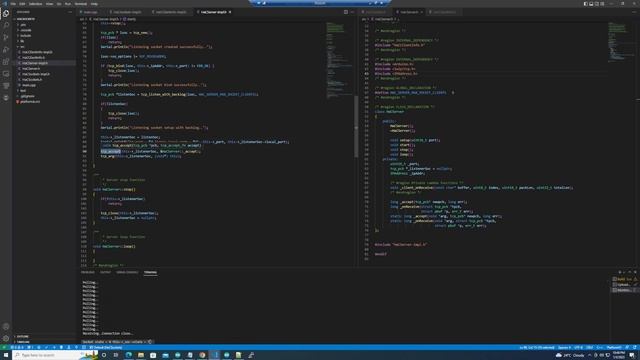
Task: Click in the Windows taskbar search box
Action: point(55,355)
